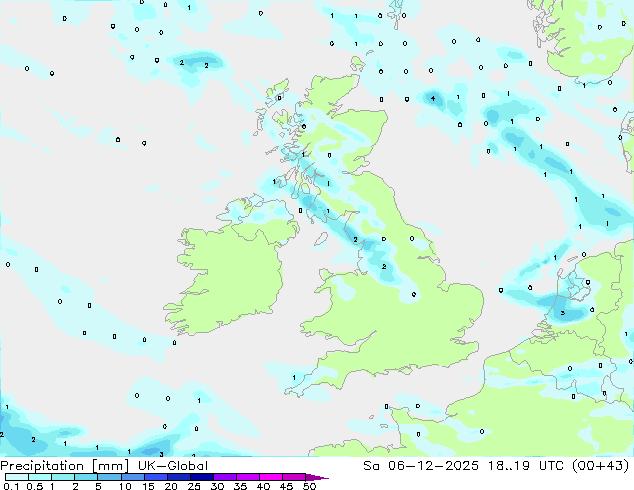This screenshot has height=490, width=634.
Task: Click the '3' value over the Dutch coast
Action: point(562,313)
